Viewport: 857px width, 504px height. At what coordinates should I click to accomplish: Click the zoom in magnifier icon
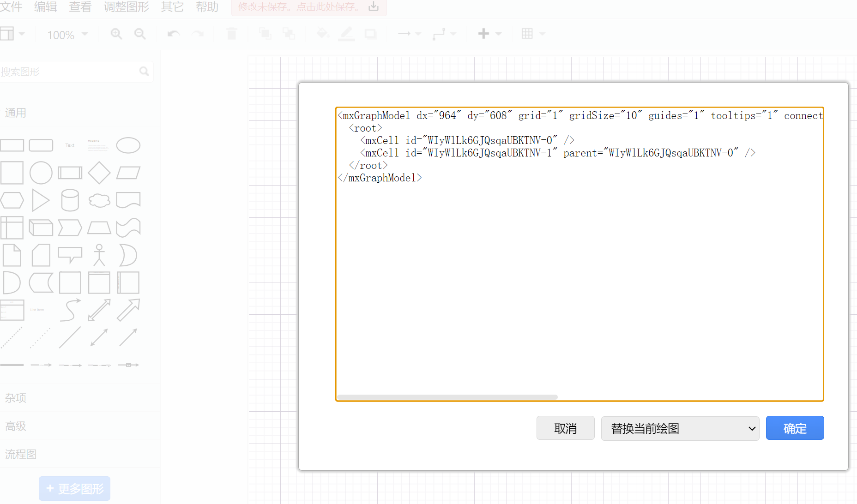tap(116, 34)
